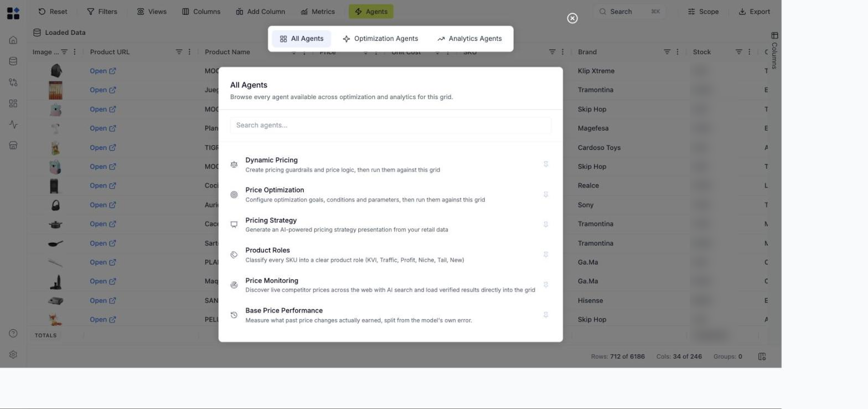Open the Scope button
This screenshot has height=409, width=868.
703,12
